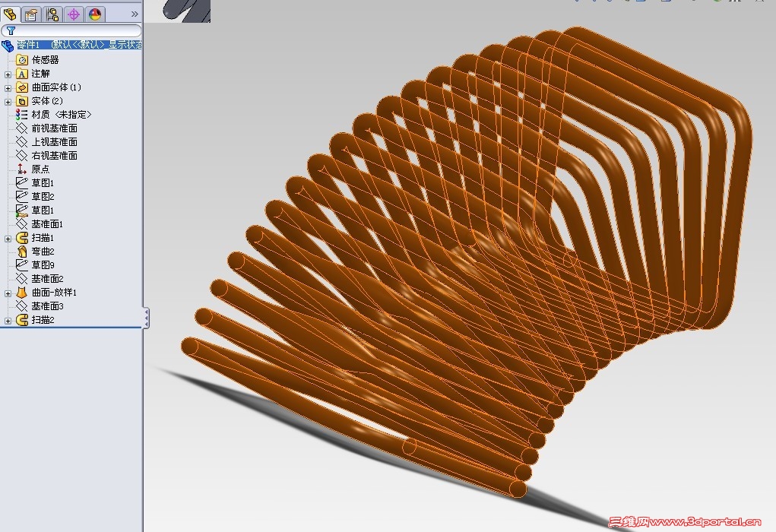Select the 曲面-放样1 surface loft icon
This screenshot has height=532, width=776.
coord(22,293)
